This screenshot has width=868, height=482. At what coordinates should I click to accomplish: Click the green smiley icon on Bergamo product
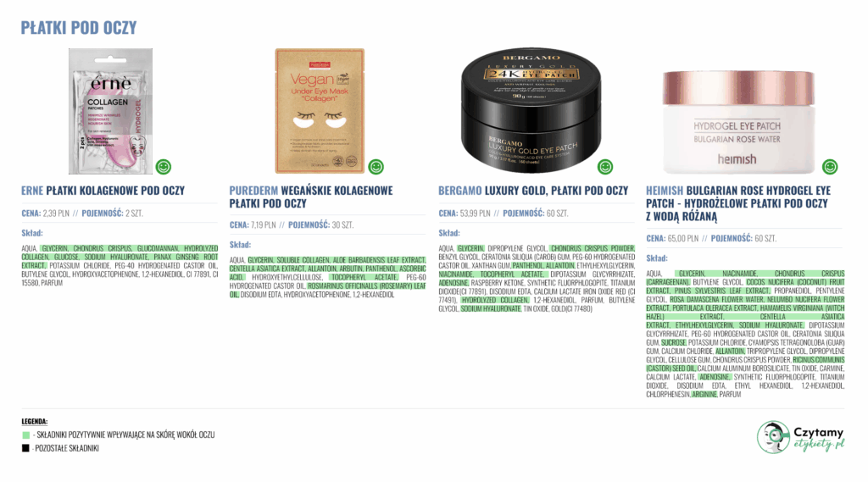605,167
